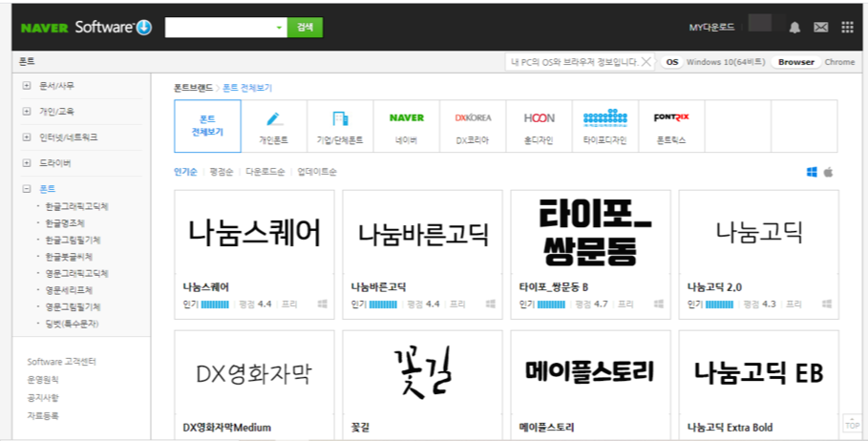Open the 나눔고딕 EB font preview thumbnail

click(759, 372)
